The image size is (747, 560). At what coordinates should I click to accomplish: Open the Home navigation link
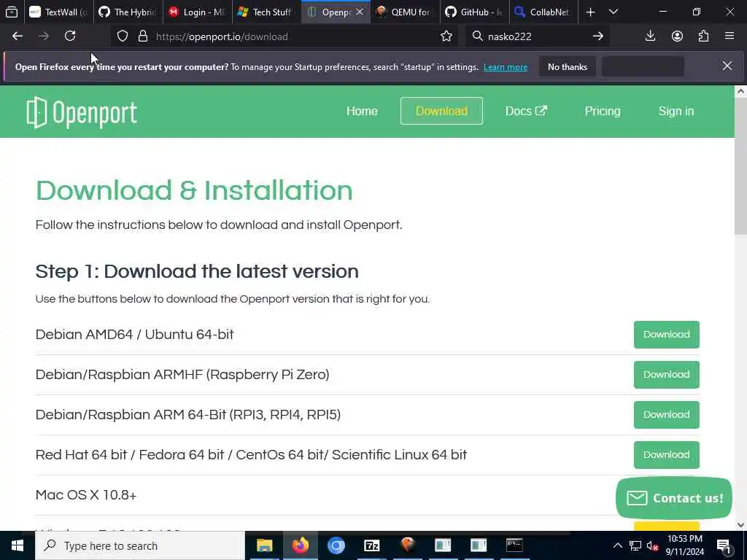click(x=362, y=111)
